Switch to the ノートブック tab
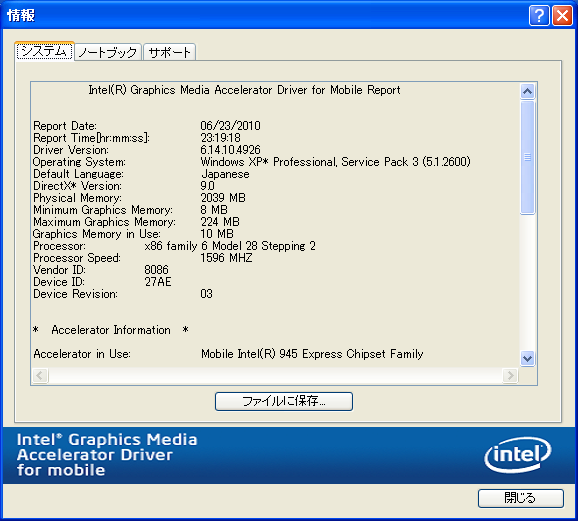The height and width of the screenshot is (521, 578). (x=108, y=52)
